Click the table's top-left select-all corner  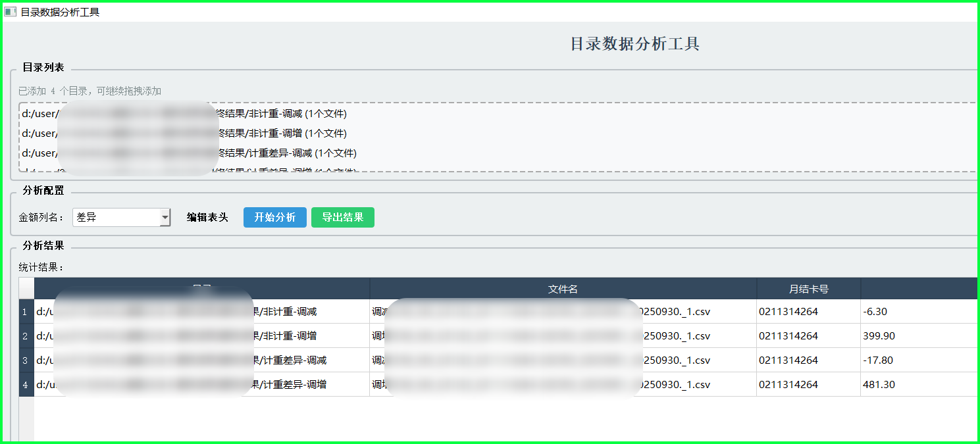tap(26, 289)
